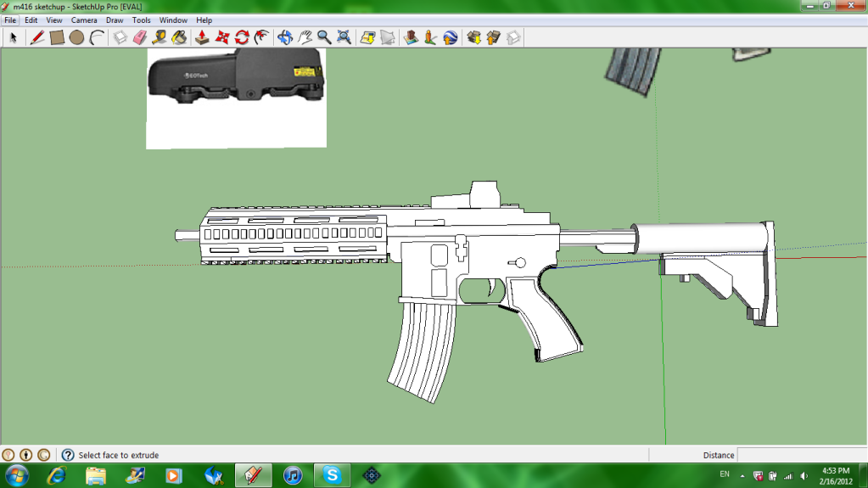
Task: Show hidden system tray icons
Action: point(742,476)
